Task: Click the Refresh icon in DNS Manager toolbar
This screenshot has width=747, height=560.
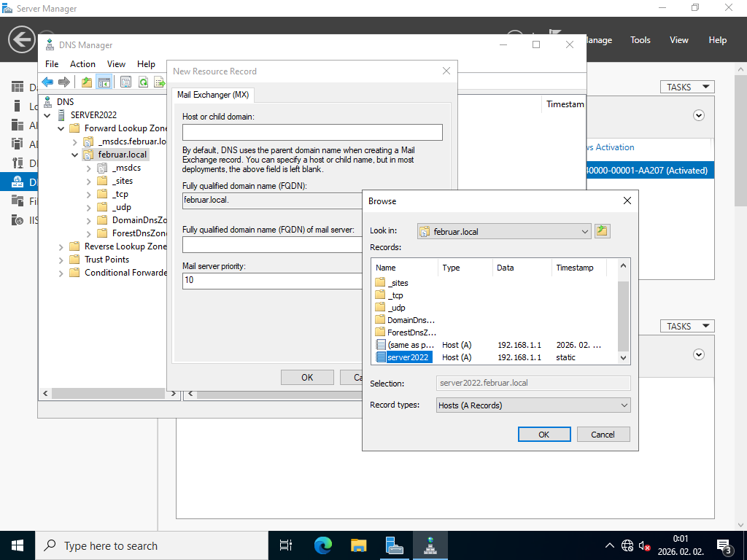Action: (x=144, y=82)
